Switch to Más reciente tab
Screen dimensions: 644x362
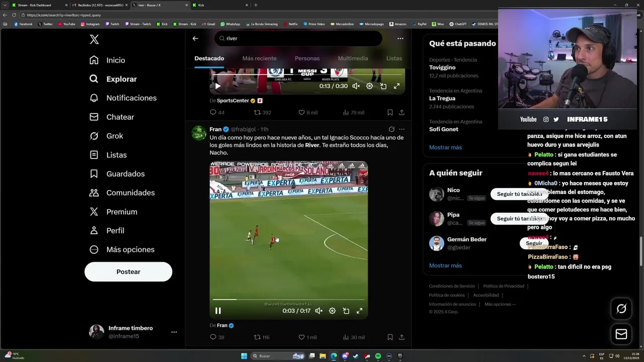[x=259, y=58]
